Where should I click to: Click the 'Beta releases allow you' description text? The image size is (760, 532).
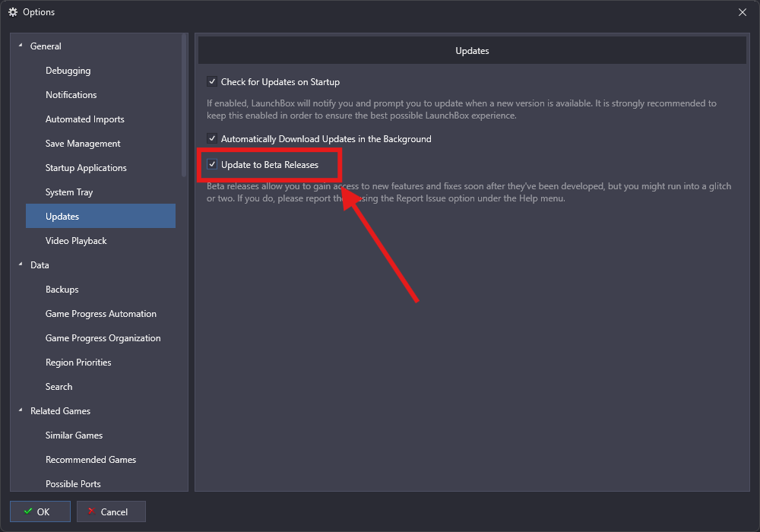(x=469, y=192)
